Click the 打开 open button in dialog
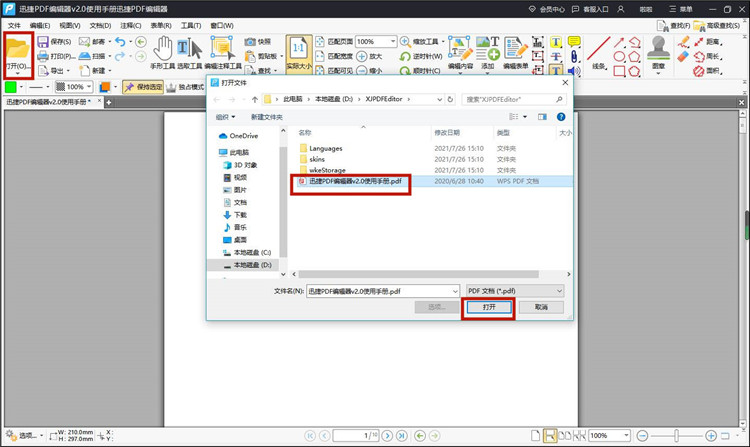This screenshot has width=750, height=447. coord(489,307)
